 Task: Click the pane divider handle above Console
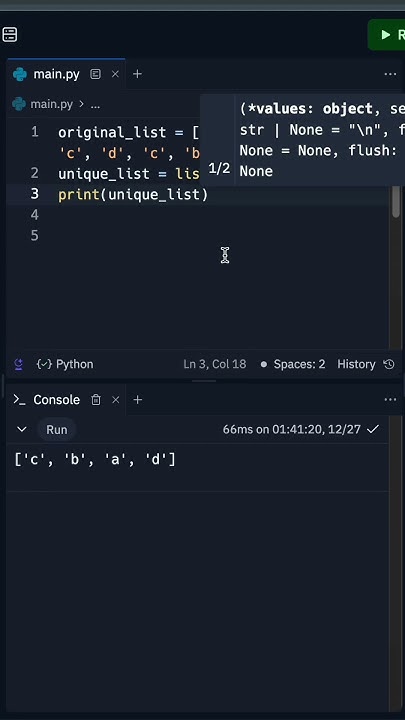point(204,381)
